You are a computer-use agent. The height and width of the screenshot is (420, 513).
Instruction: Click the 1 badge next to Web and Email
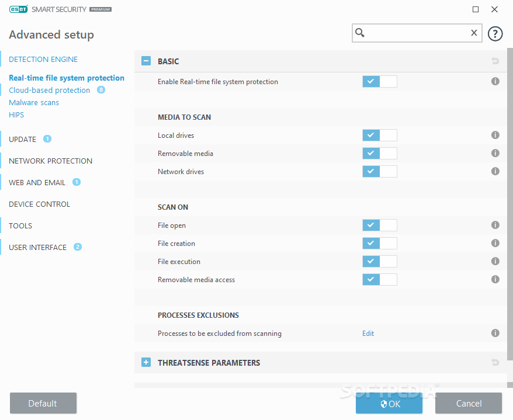click(x=77, y=182)
